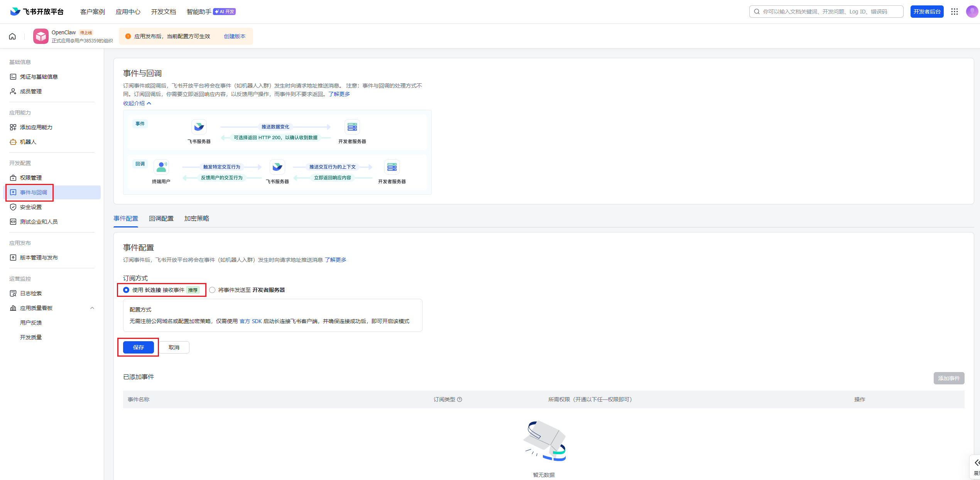Click side panel expand arrow at bottom right
This screenshot has height=480, width=980.
976,463
